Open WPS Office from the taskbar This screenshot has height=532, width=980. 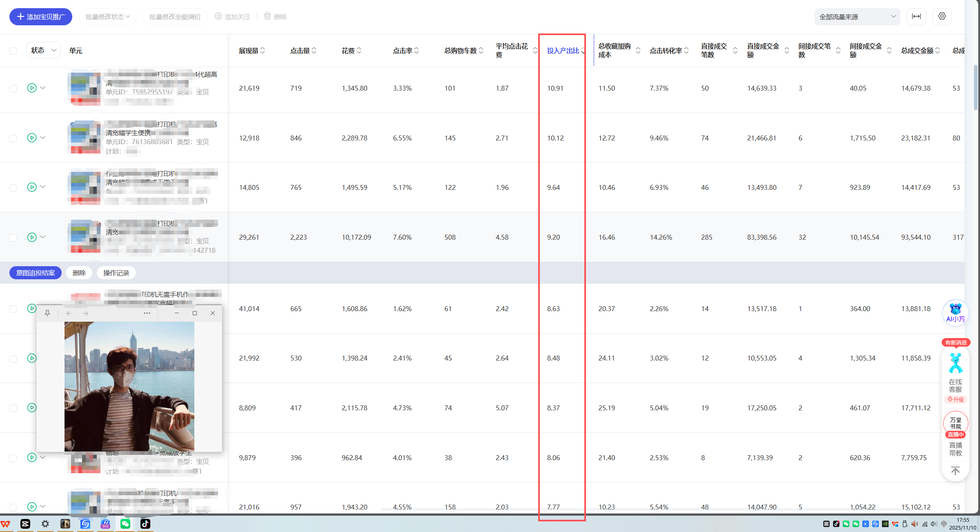click(x=6, y=524)
